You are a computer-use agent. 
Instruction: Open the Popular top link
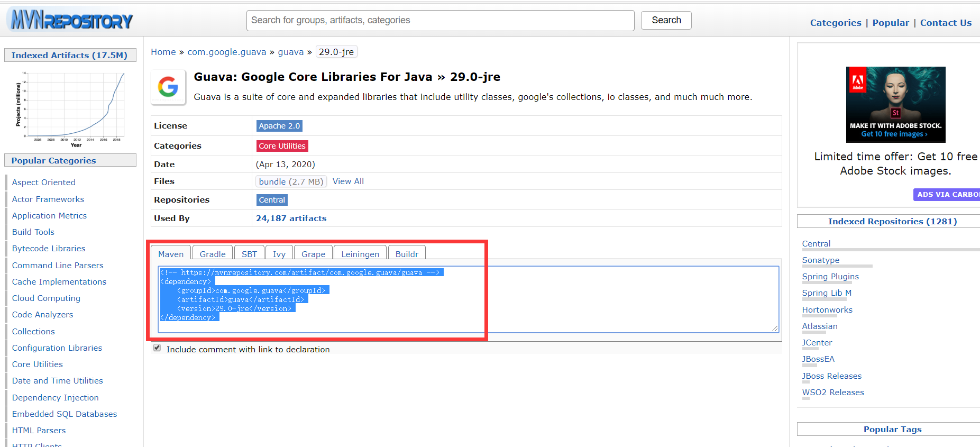coord(891,23)
